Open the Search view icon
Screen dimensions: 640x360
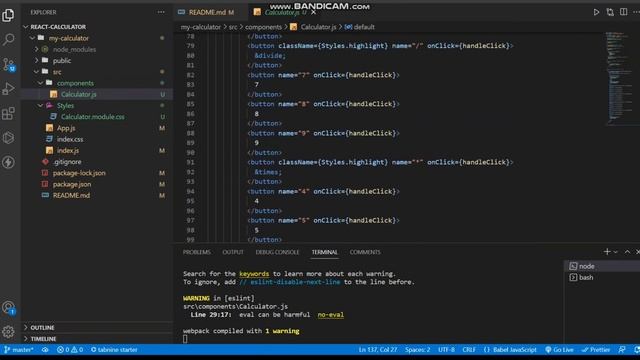[8, 40]
